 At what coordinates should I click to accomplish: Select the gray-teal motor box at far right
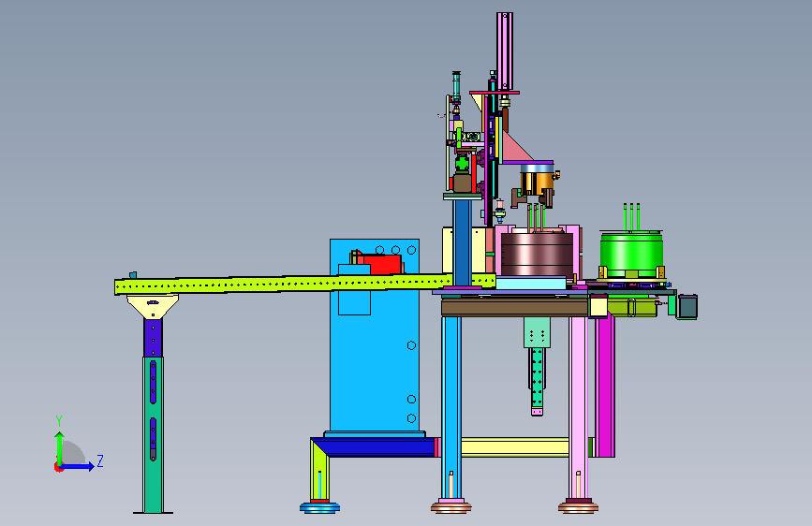tap(687, 306)
